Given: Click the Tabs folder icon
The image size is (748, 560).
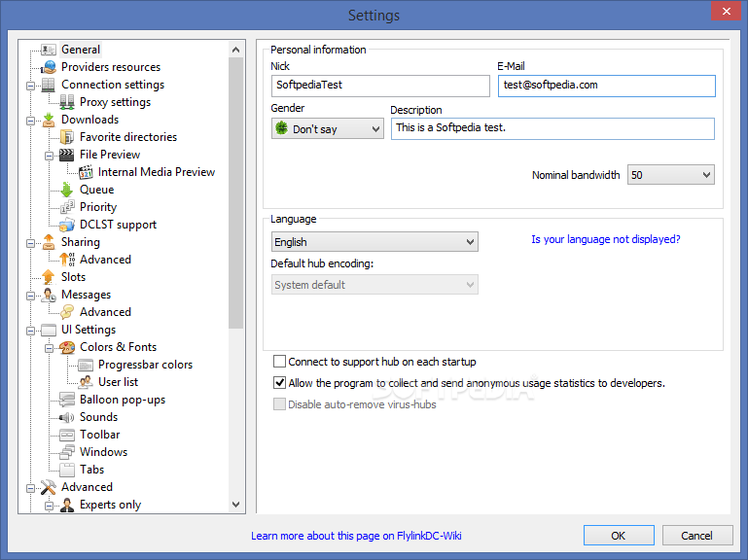Looking at the screenshot, I should pyautogui.click(x=67, y=470).
